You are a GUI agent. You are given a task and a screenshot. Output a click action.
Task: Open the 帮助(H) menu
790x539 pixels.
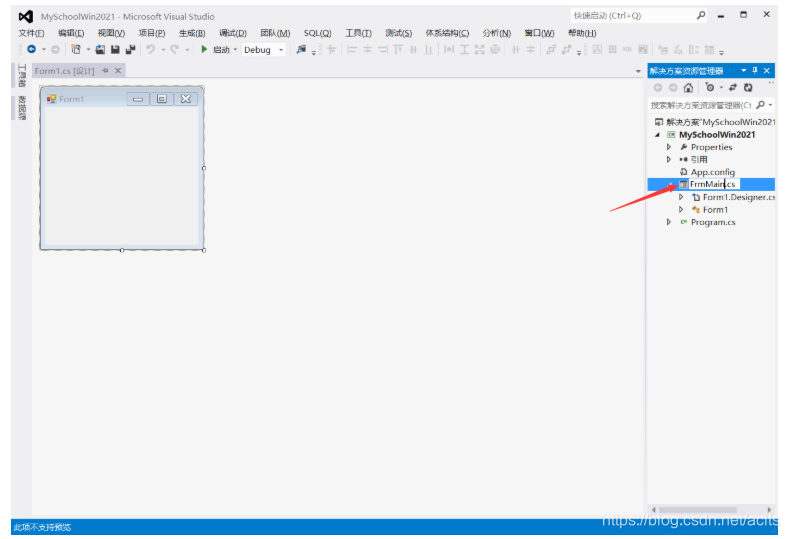tap(582, 33)
